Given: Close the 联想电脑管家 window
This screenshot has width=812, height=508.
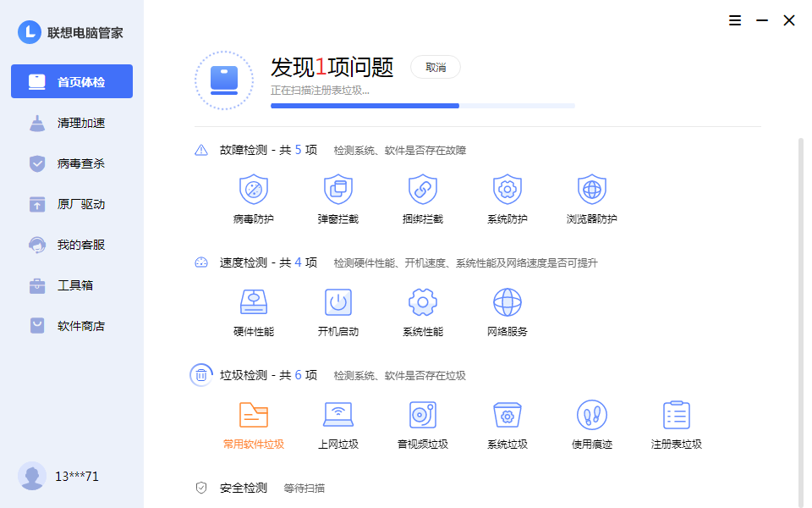Looking at the screenshot, I should [x=789, y=20].
